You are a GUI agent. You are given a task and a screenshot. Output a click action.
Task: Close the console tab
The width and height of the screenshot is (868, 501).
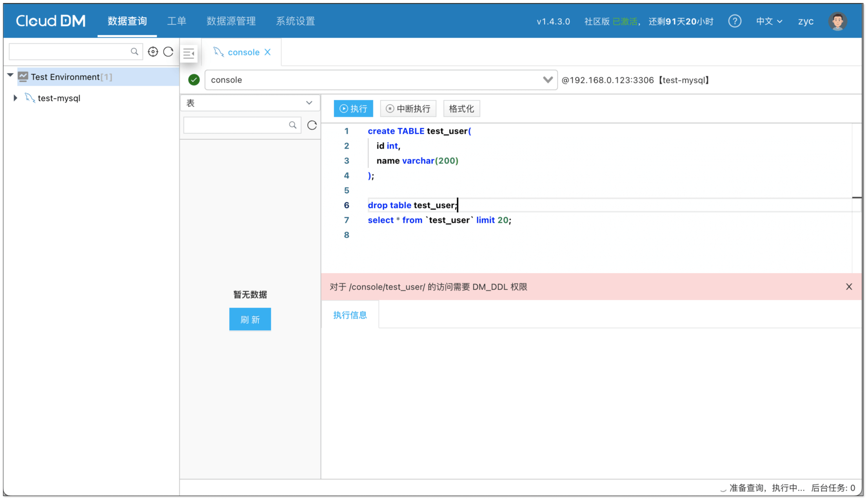point(268,52)
